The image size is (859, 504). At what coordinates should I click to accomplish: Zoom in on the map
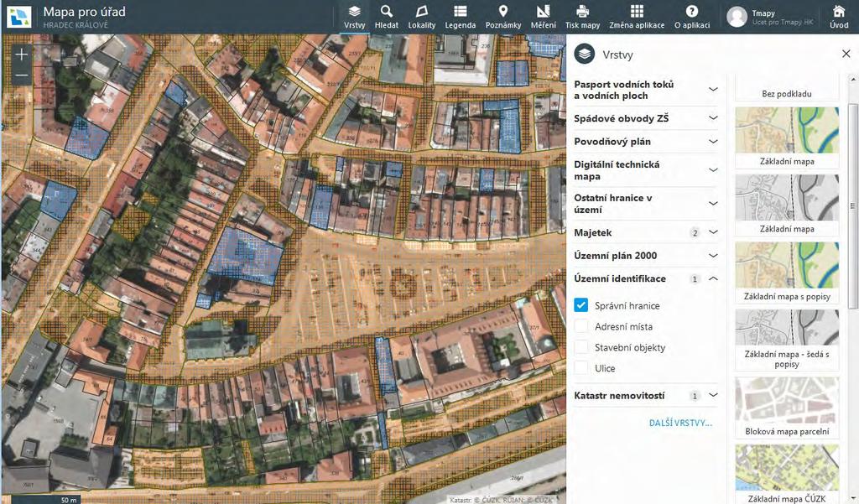[21, 55]
